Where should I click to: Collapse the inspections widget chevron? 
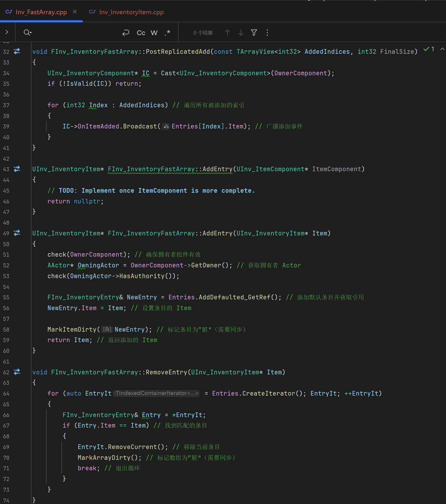click(x=442, y=49)
